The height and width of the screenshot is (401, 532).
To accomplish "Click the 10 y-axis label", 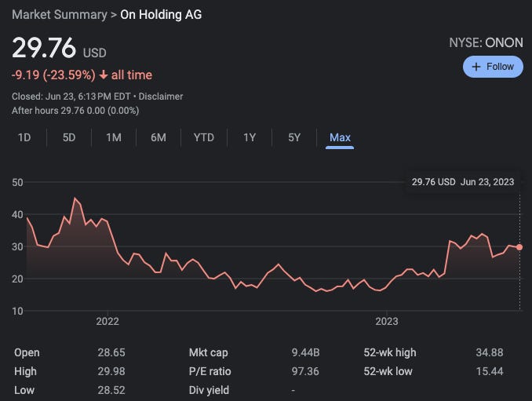I will coord(17,311).
